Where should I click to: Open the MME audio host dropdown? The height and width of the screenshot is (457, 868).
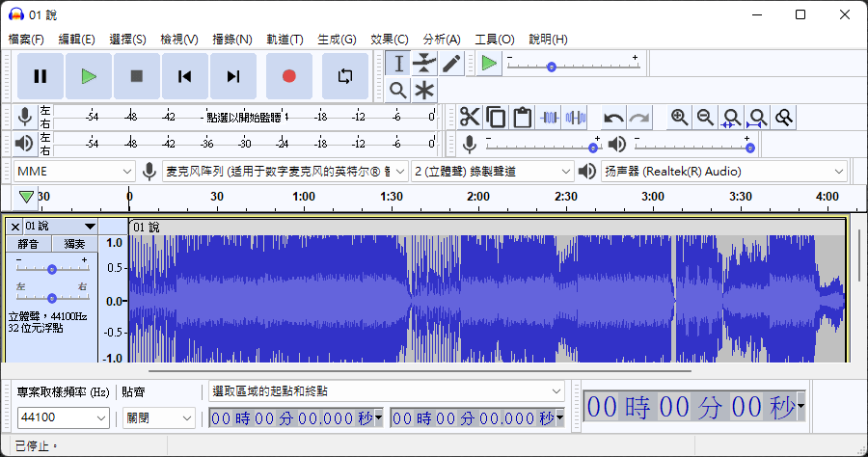pos(73,172)
